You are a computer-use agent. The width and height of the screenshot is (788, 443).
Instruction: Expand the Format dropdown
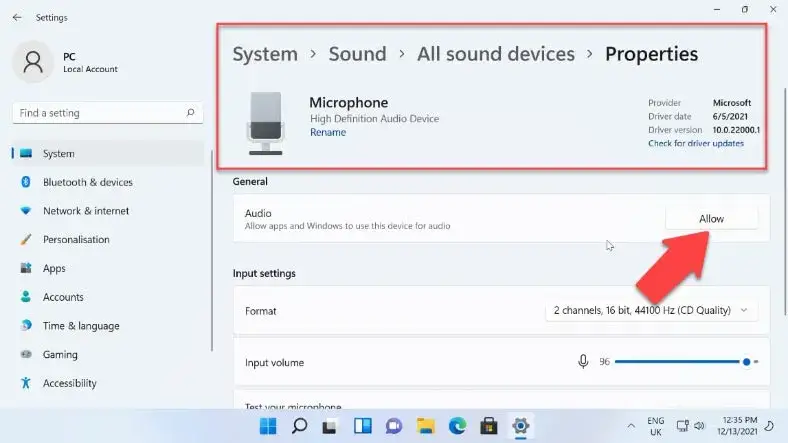[651, 311]
